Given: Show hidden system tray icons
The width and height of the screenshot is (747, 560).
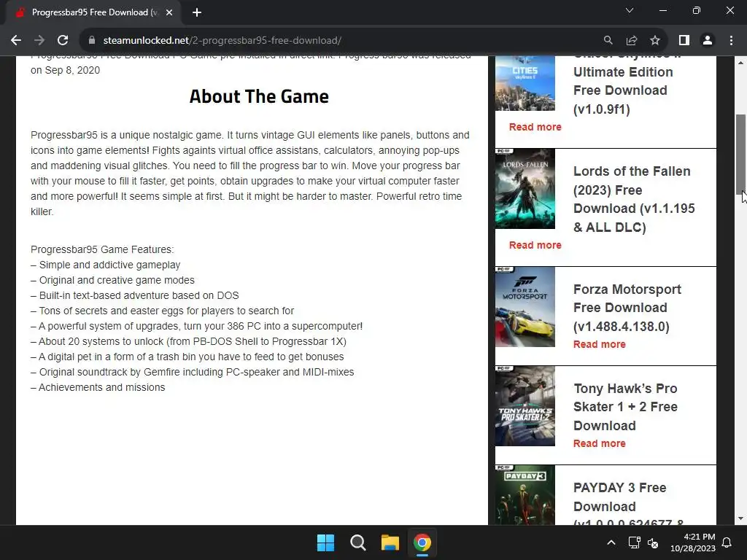Looking at the screenshot, I should pyautogui.click(x=611, y=542).
